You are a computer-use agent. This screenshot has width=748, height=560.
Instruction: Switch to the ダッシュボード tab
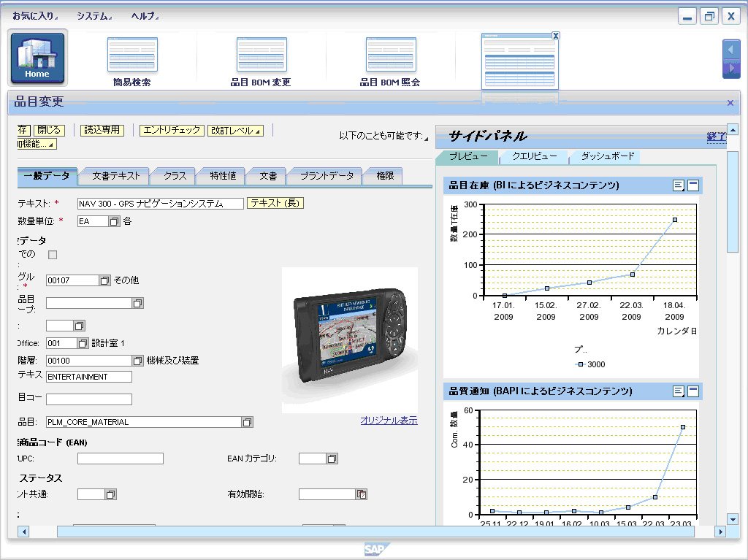click(607, 156)
